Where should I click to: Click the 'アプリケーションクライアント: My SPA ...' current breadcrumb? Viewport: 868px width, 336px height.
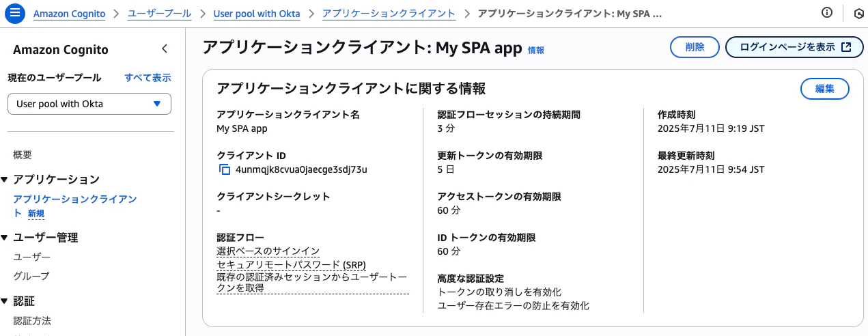[570, 14]
